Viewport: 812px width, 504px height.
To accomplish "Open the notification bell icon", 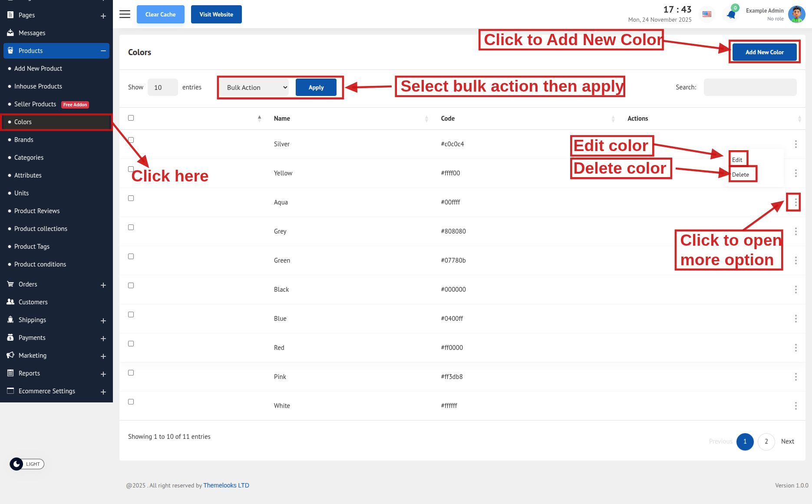I will [x=731, y=14].
